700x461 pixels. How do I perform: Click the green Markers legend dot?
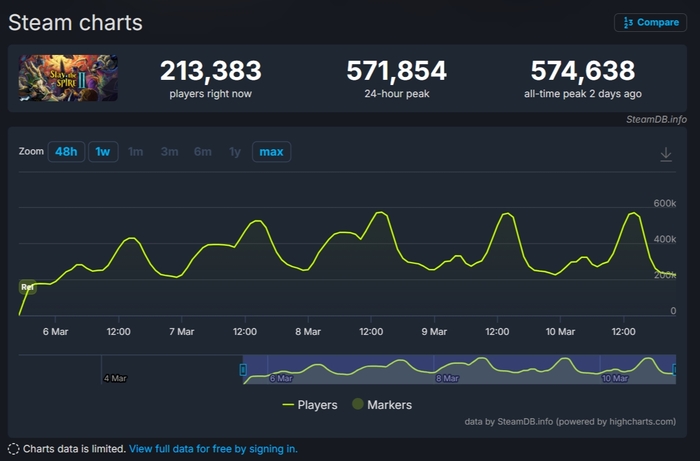coord(357,405)
